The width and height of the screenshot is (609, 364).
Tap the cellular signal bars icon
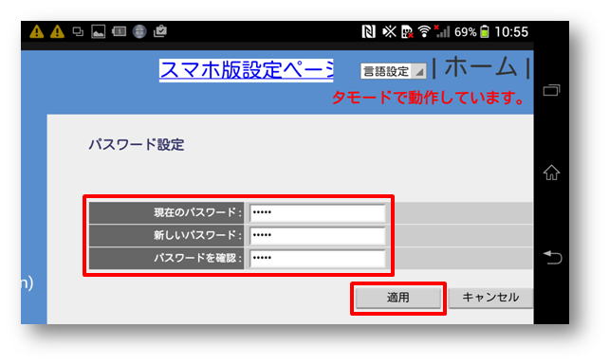(442, 31)
